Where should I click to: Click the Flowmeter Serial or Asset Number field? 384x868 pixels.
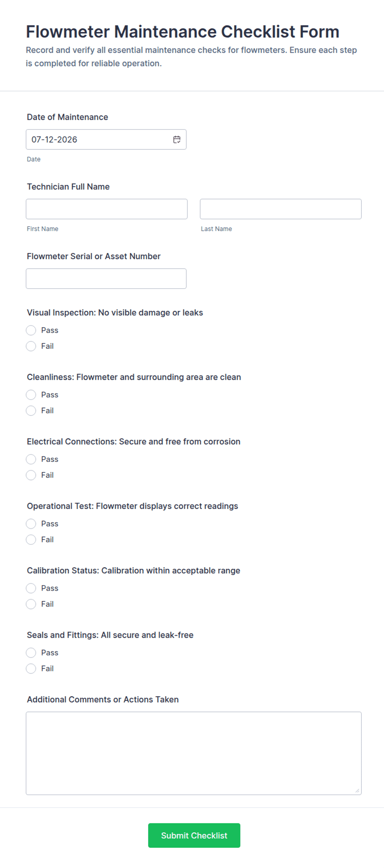[x=106, y=279]
